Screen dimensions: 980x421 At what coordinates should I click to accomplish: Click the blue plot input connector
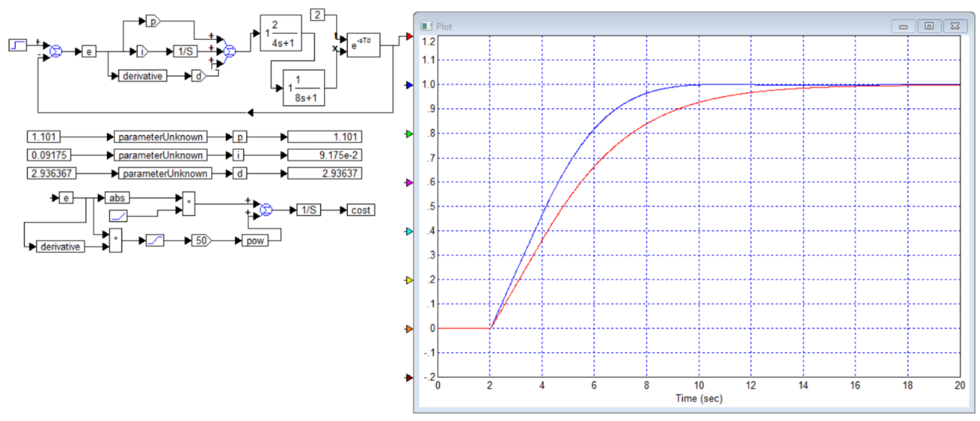(x=409, y=85)
